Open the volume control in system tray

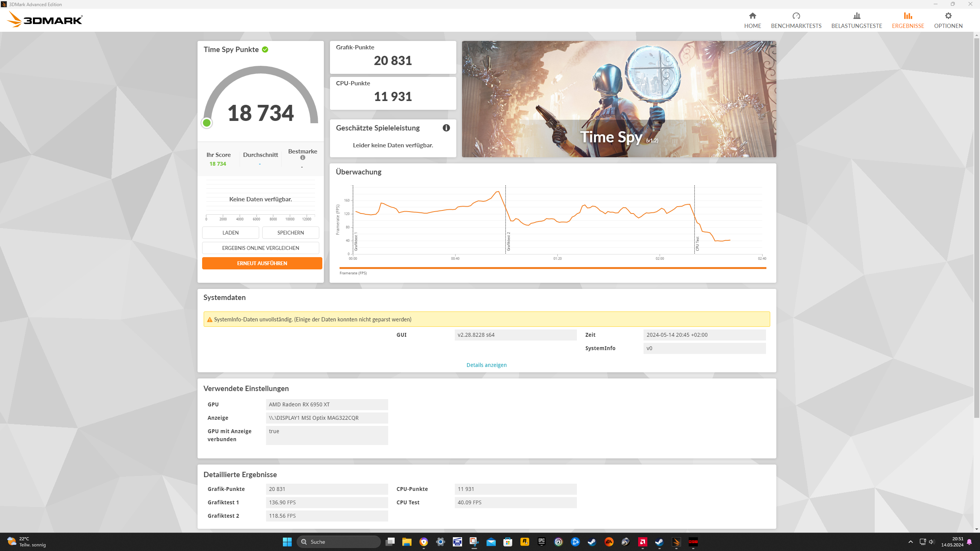click(932, 541)
